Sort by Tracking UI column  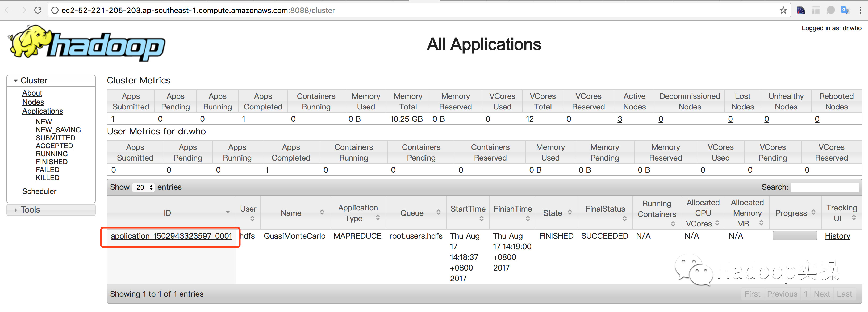(x=854, y=218)
